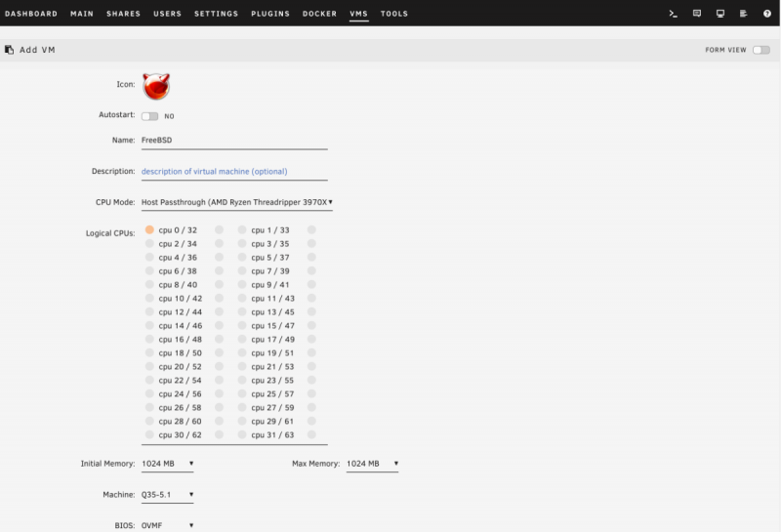The height and width of the screenshot is (532, 781).
Task: Check the cpu 3 checkbox
Action: pos(242,244)
